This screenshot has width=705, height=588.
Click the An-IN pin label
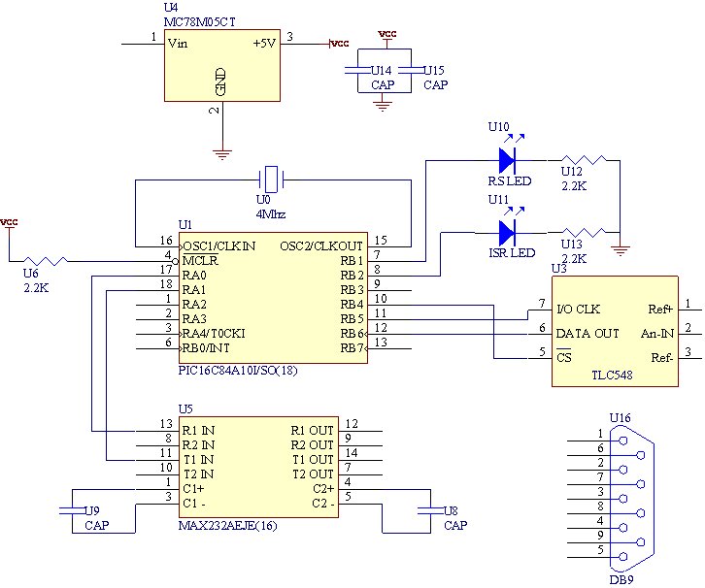pyautogui.click(x=657, y=334)
